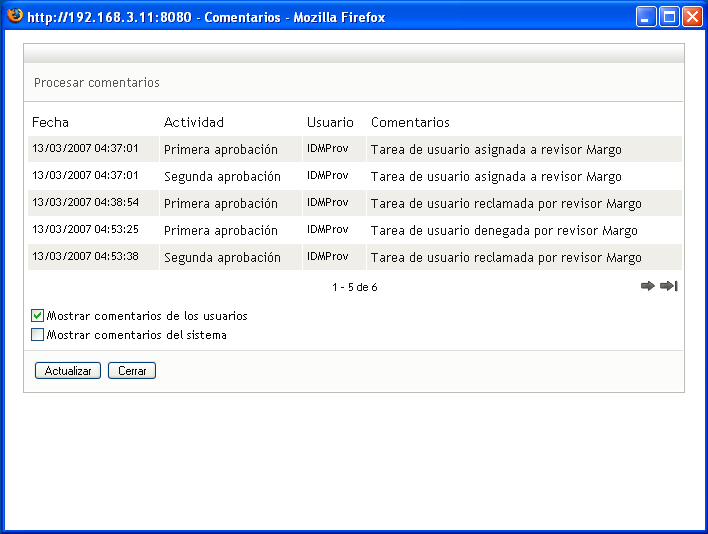Click IDMProv in the 04:53:38 row
Screen dimensions: 708x534
tap(328, 256)
